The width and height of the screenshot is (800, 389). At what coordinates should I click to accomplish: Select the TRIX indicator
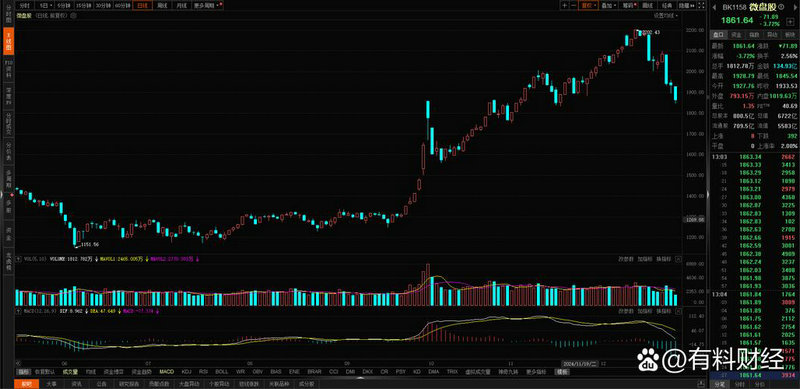click(x=453, y=372)
